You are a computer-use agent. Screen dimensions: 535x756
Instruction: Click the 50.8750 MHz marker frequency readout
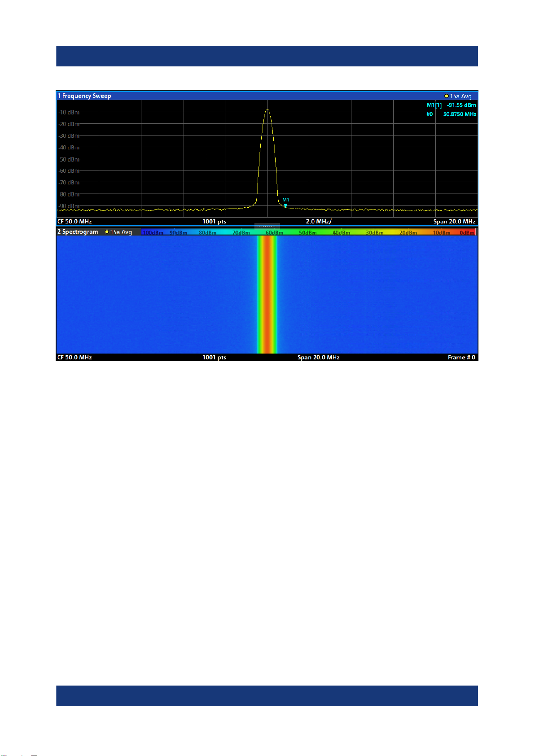pos(460,114)
